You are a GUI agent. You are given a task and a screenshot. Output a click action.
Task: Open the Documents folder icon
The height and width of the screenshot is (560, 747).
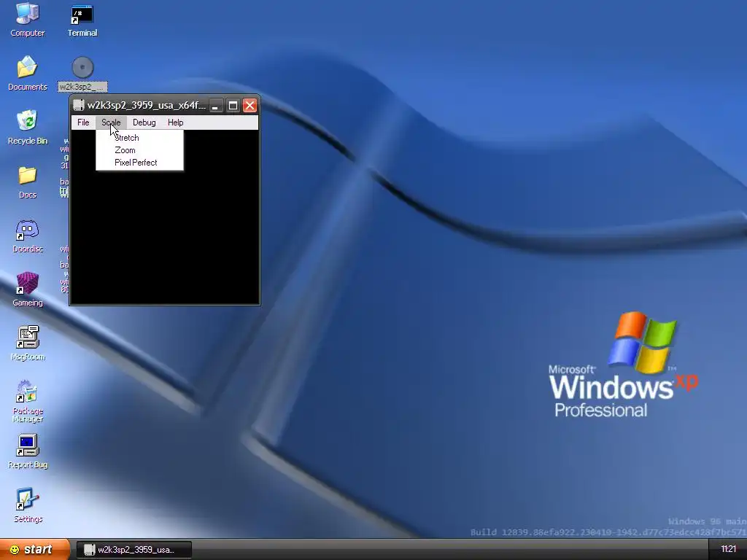coord(27,74)
